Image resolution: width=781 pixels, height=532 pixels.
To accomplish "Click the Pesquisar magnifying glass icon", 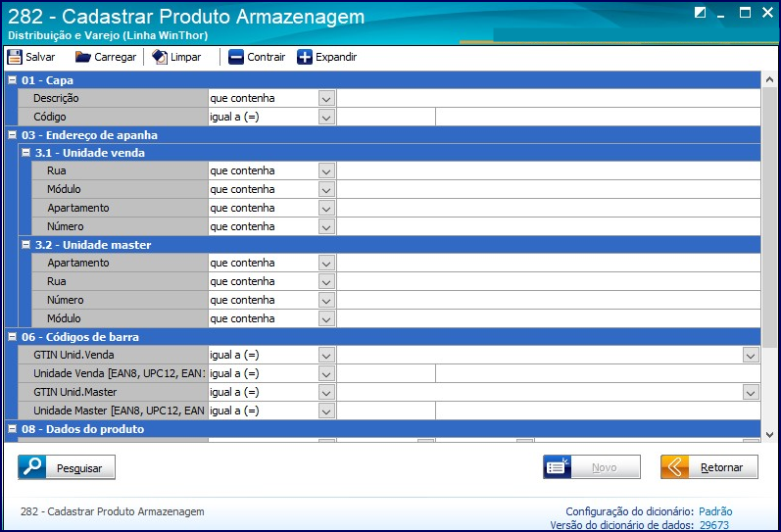I will 32,467.
